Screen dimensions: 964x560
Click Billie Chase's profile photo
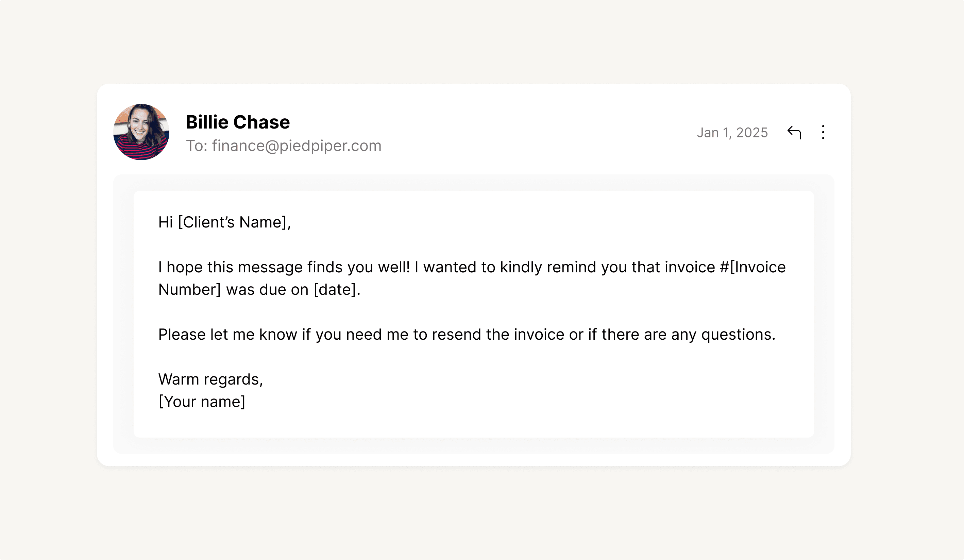pyautogui.click(x=141, y=132)
